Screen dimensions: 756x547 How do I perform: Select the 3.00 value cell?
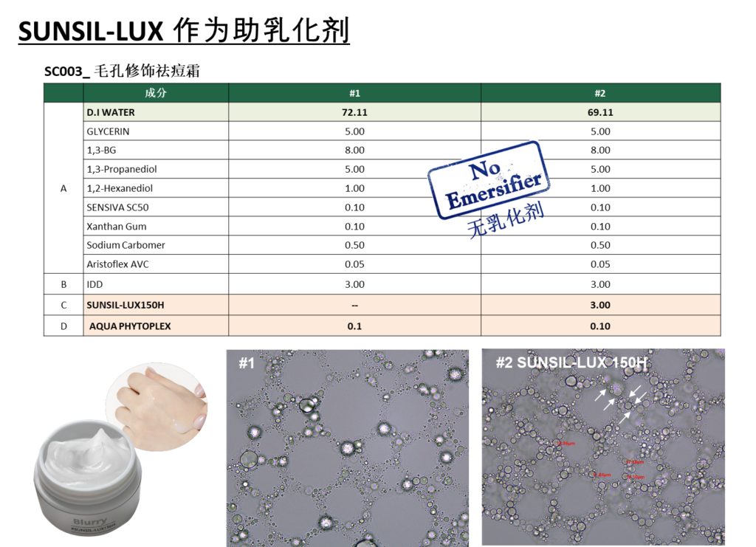pos(599,305)
